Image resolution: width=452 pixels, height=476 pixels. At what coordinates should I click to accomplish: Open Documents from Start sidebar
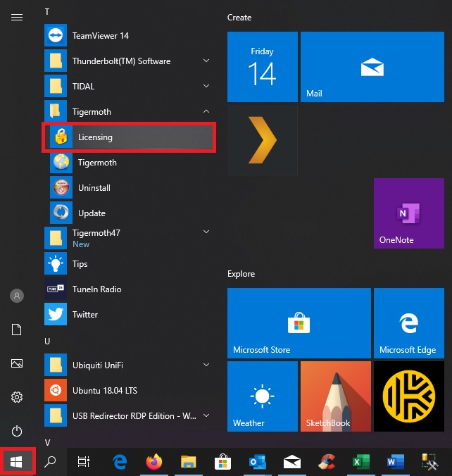[x=17, y=330]
